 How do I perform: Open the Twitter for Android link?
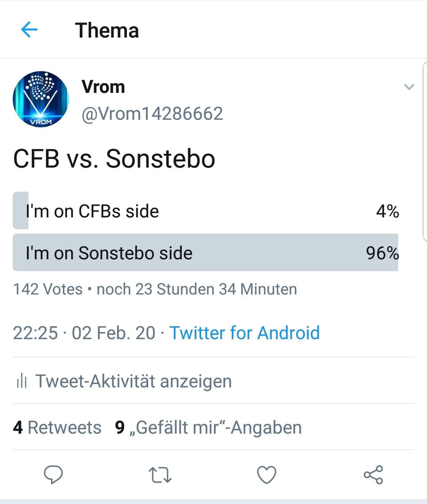[244, 333]
